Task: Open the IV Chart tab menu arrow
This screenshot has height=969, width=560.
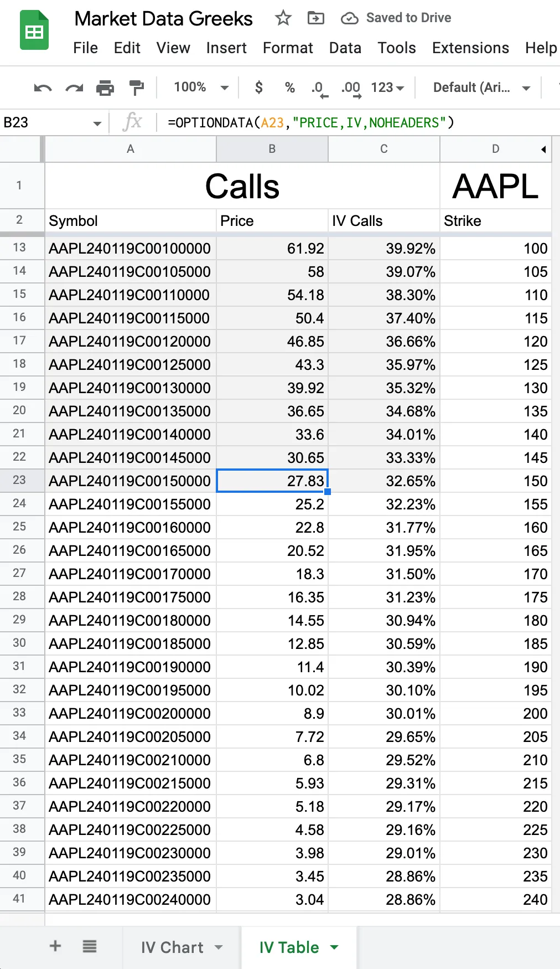Action: click(x=219, y=947)
